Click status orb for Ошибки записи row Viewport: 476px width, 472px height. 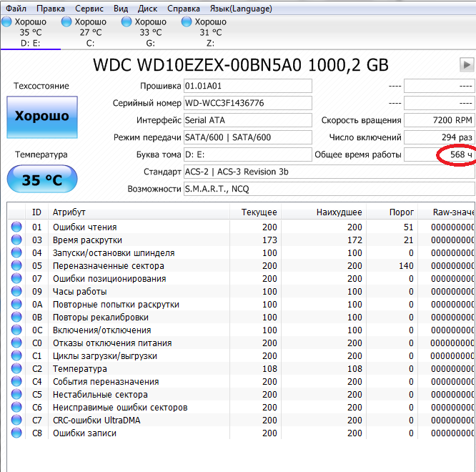tap(16, 433)
